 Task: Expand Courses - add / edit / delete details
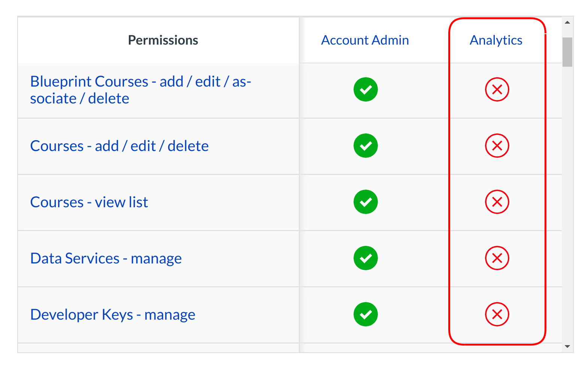(119, 146)
